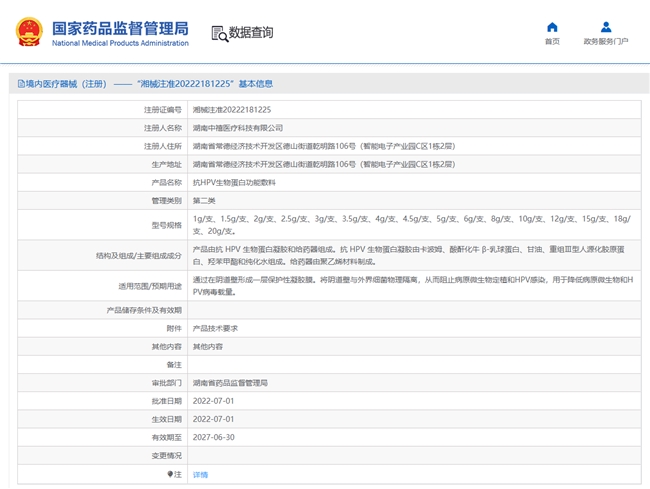Click the 政务服务门户 person icon
Image resolution: width=650 pixels, height=489 pixels.
pyautogui.click(x=606, y=27)
